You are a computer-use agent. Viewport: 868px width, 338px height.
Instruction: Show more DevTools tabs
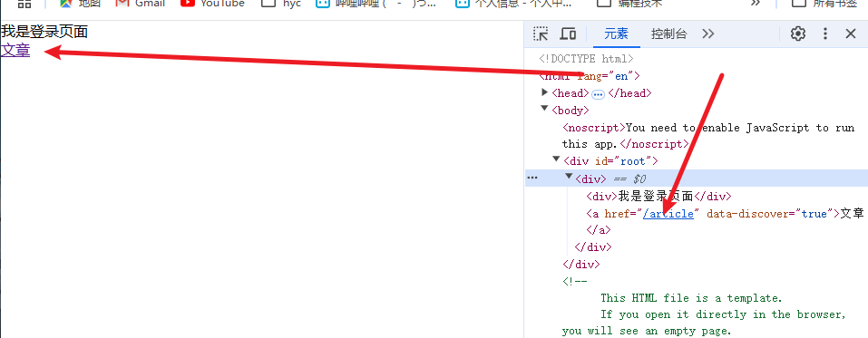[708, 34]
